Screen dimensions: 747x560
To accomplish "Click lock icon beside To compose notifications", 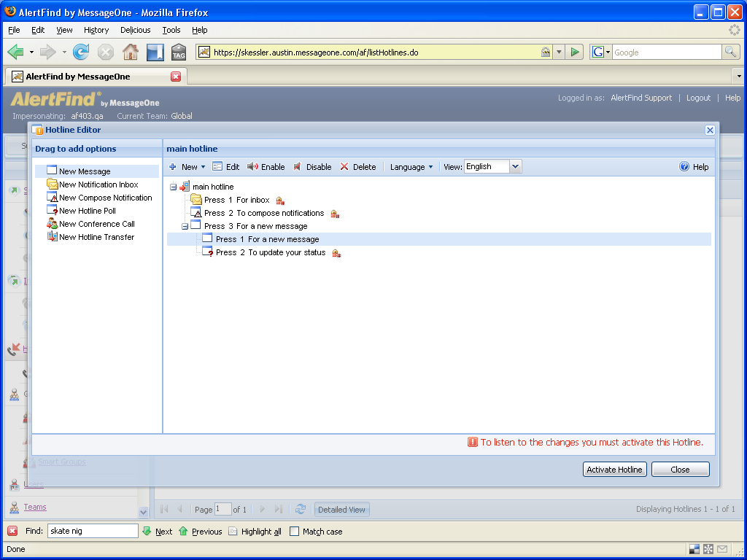I will [x=335, y=214].
